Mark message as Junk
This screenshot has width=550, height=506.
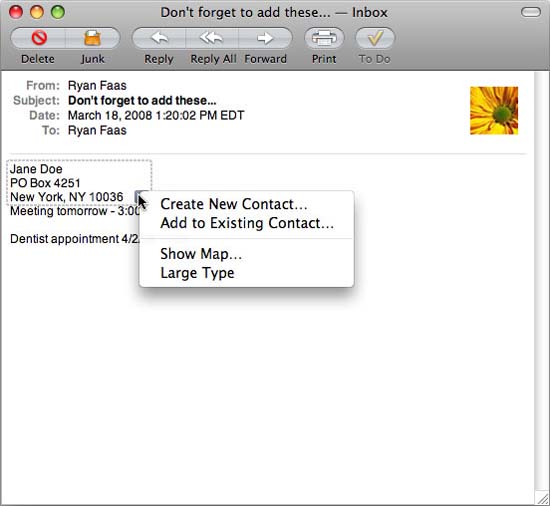point(93,38)
